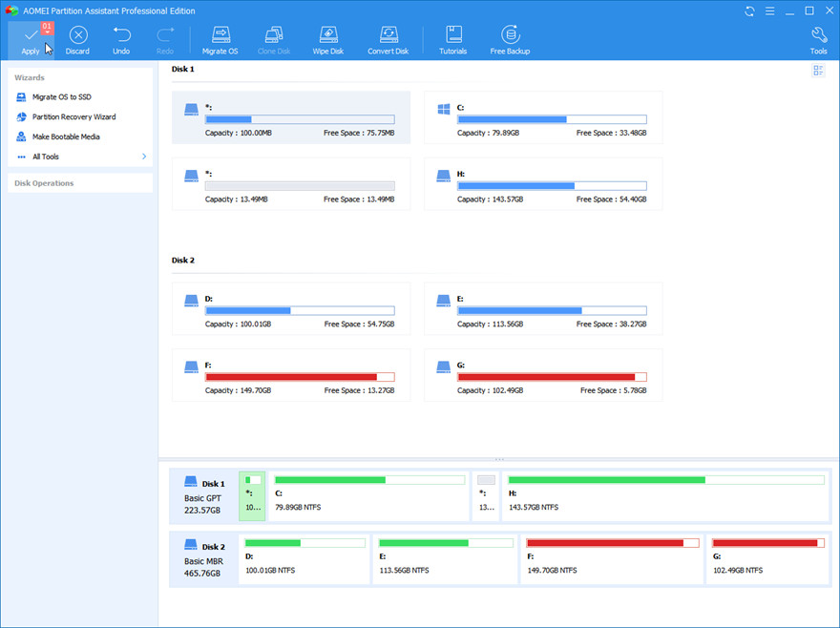Select the 100.00MB system partition card
This screenshot has height=628, width=840.
(291, 117)
